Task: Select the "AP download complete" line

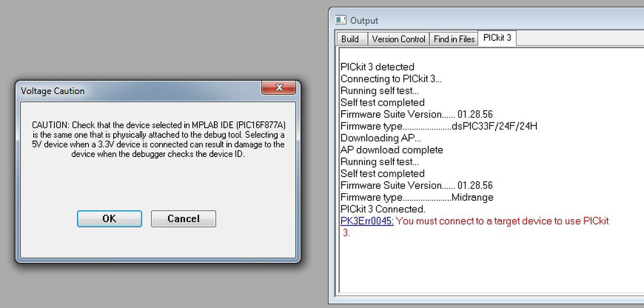Action: [x=392, y=150]
